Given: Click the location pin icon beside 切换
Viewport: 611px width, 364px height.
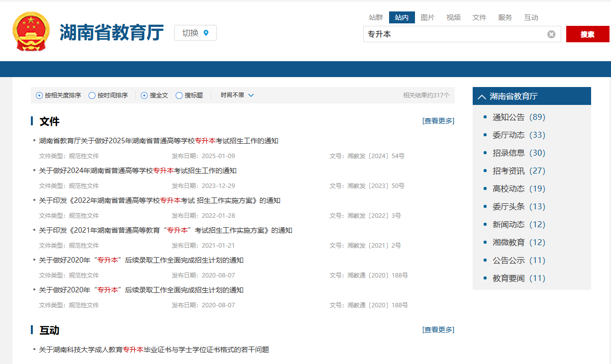Looking at the screenshot, I should point(206,33).
